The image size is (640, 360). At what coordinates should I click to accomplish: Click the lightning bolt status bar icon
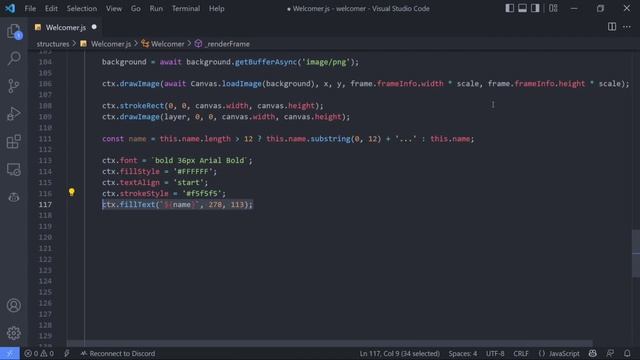tap(67, 353)
